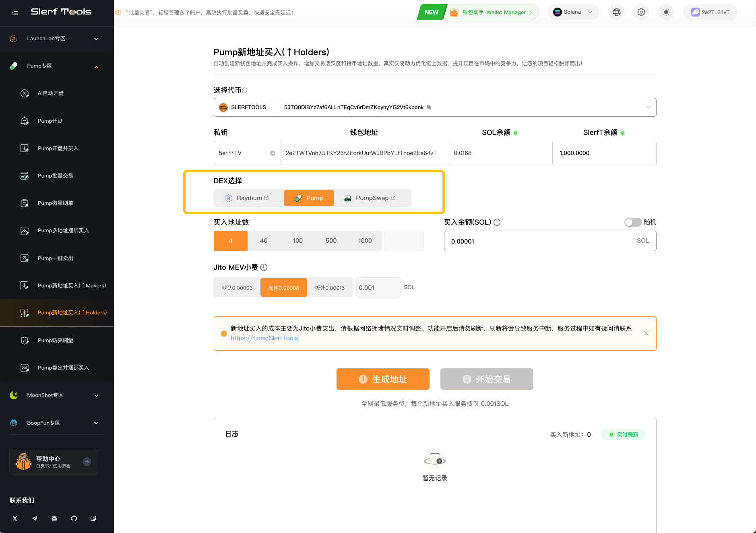Choose 极速0.00015 Jito fee
Image resolution: width=756 pixels, height=533 pixels.
tap(330, 288)
